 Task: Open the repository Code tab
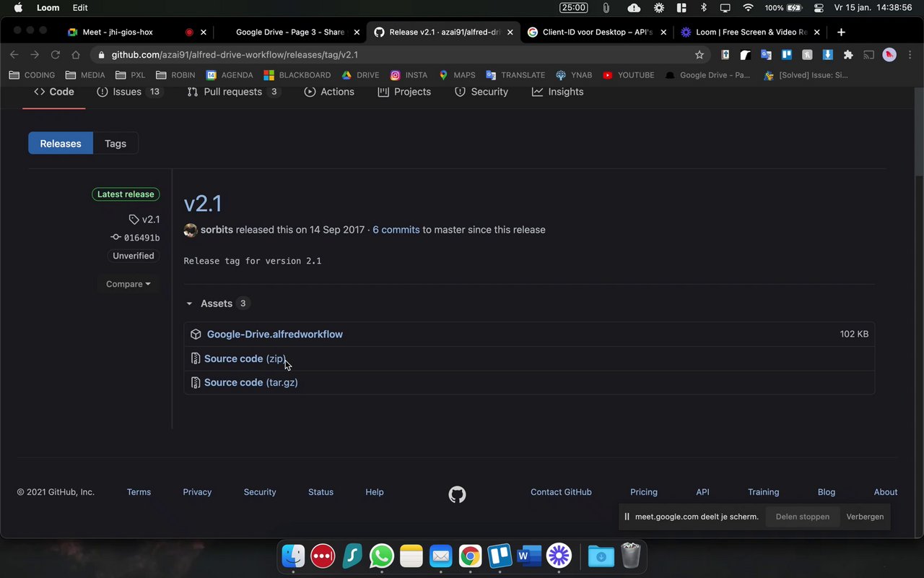[x=54, y=92]
